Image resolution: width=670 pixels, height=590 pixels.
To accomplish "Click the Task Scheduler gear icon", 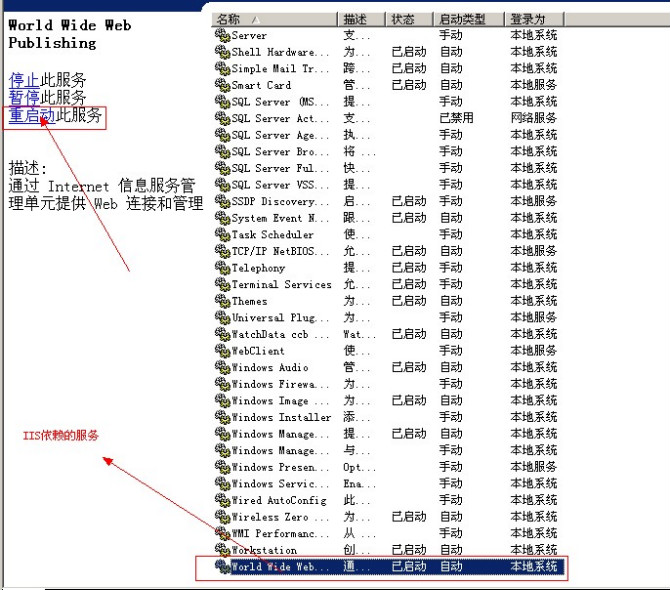I will pyautogui.click(x=222, y=235).
